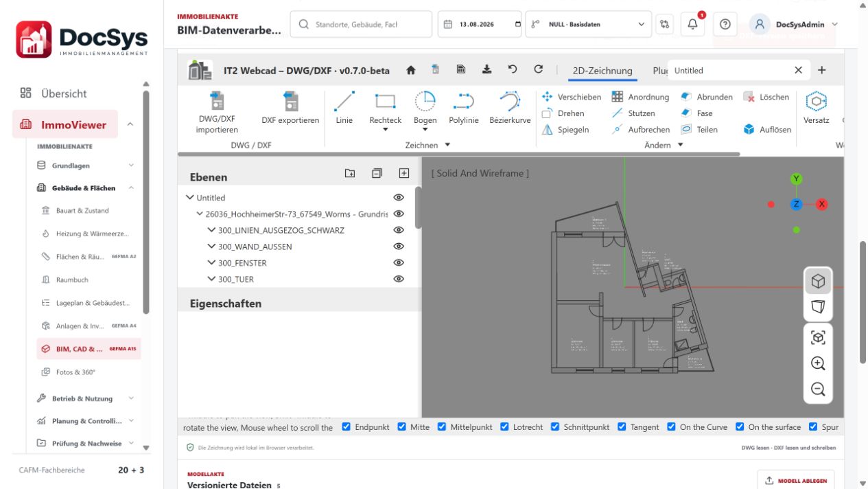This screenshot has width=868, height=489.
Task: Collapse the Untitled tree node
Action: pos(190,198)
